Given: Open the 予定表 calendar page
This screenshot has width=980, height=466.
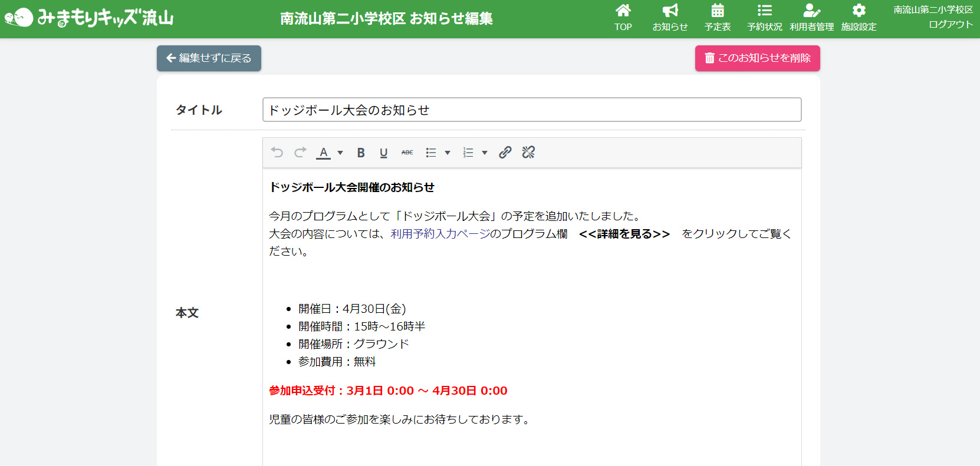Looking at the screenshot, I should click(717, 18).
